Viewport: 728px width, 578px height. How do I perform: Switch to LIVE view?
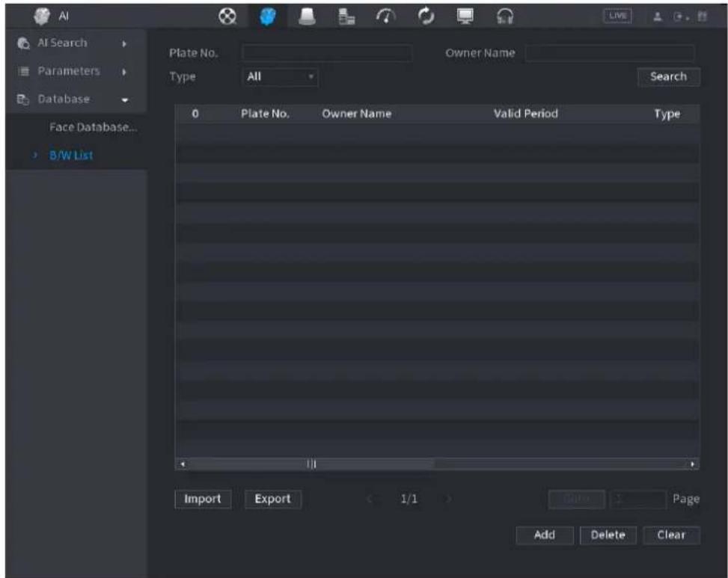(x=617, y=16)
